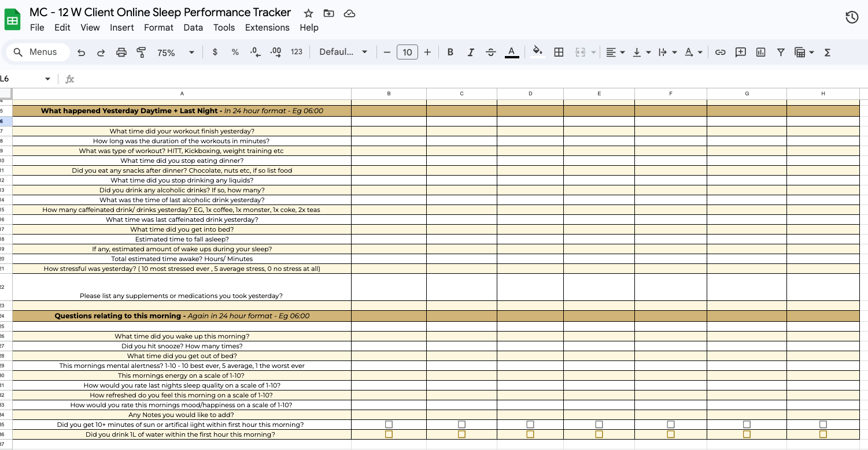Select column D header
868x450 pixels.
point(530,94)
